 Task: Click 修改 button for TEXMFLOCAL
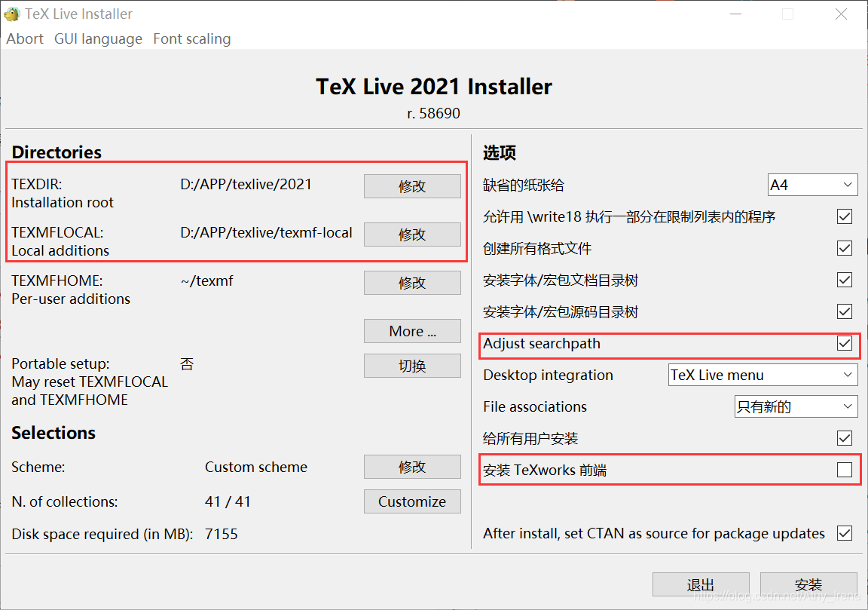412,234
